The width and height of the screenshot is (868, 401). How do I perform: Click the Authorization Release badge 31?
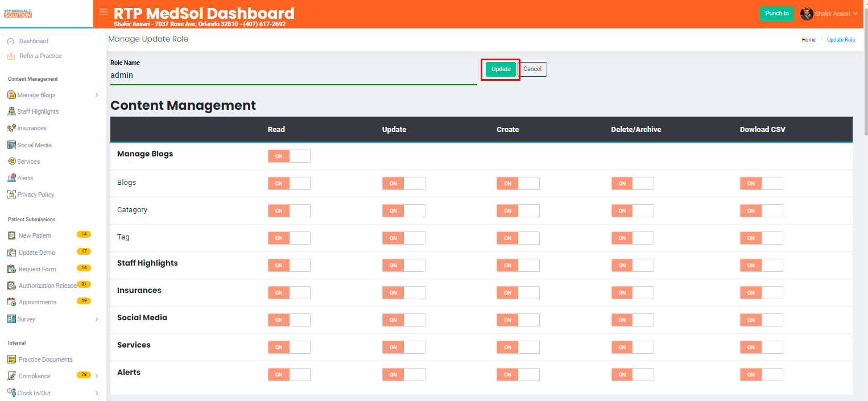[84, 284]
